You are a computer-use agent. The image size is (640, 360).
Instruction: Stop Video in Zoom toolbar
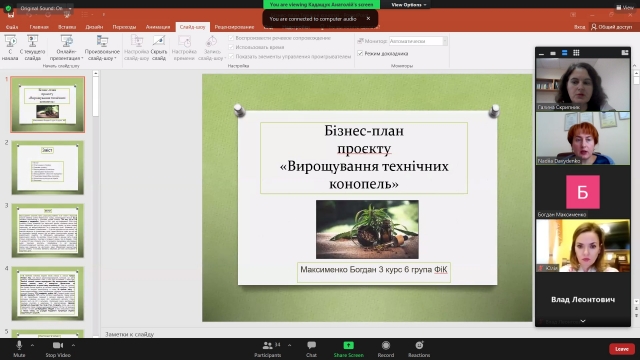click(58, 349)
